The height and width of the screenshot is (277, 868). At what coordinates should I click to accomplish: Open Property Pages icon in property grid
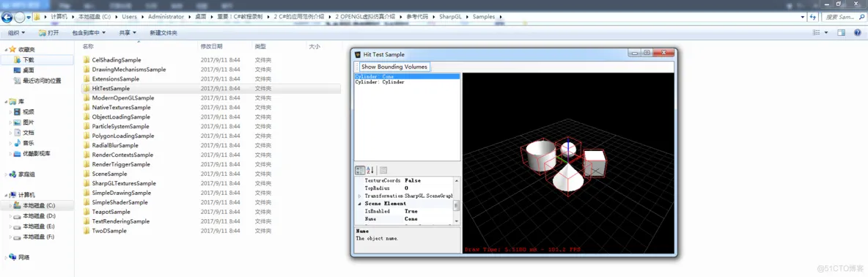[x=383, y=170]
